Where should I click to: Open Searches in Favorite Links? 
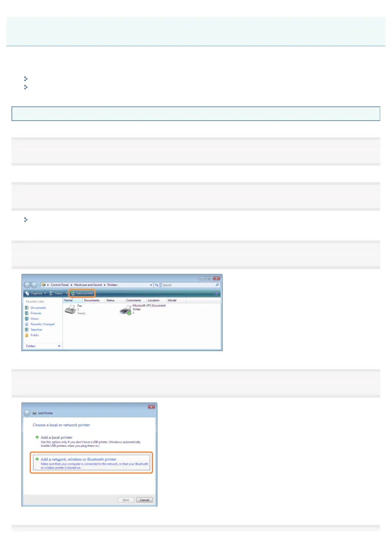point(36,330)
